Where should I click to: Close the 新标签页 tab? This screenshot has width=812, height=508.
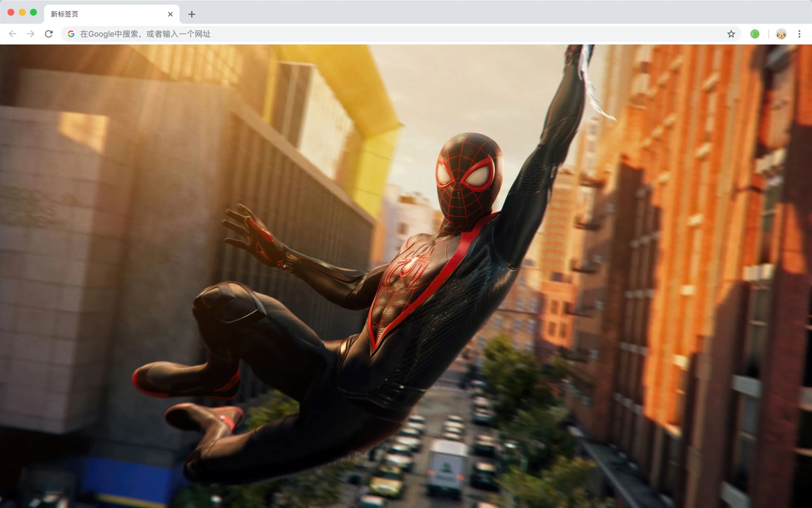tap(169, 13)
